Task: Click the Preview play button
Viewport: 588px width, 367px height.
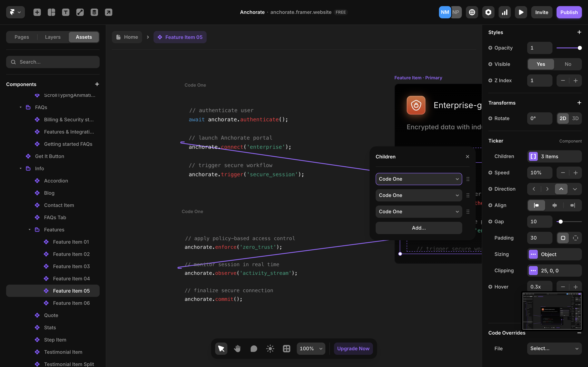Action: (521, 12)
